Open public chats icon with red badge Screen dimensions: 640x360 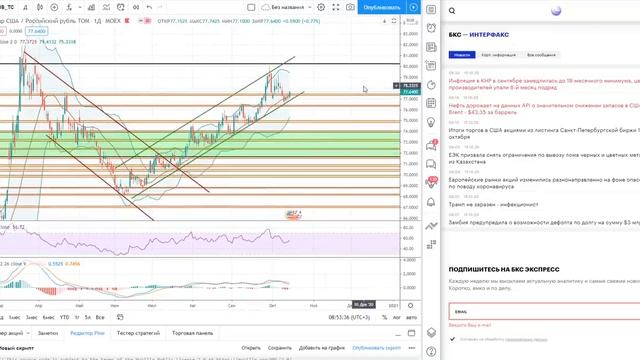click(x=431, y=145)
